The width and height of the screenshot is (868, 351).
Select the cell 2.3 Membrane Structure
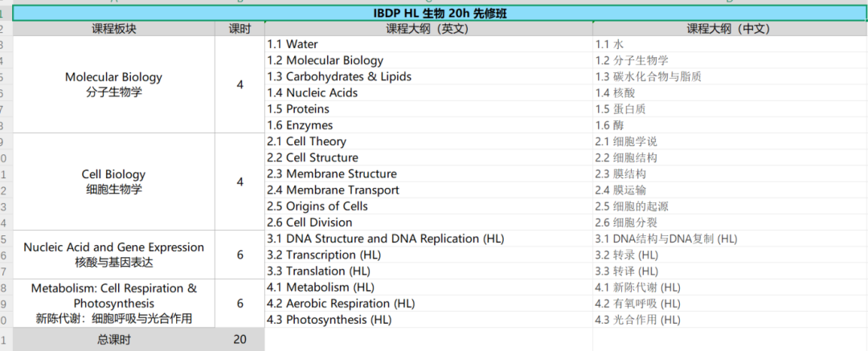click(x=428, y=173)
